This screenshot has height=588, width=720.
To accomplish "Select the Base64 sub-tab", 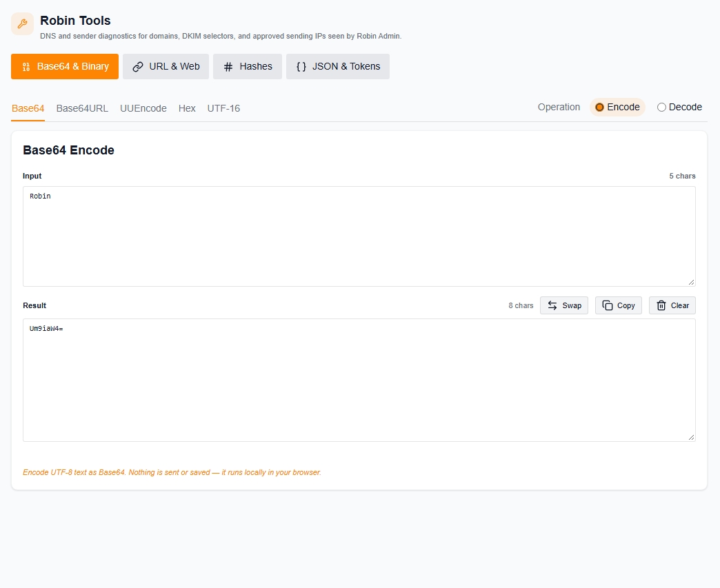I will (x=28, y=109).
